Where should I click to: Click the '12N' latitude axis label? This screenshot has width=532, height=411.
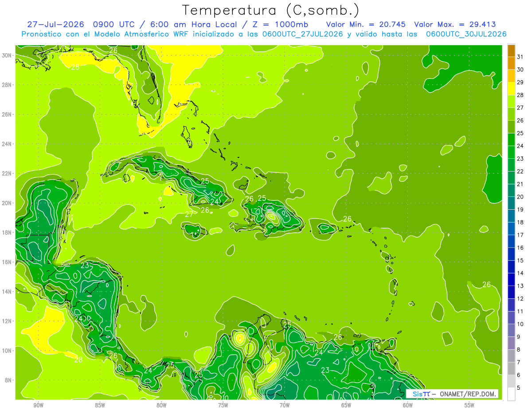coord(6,321)
